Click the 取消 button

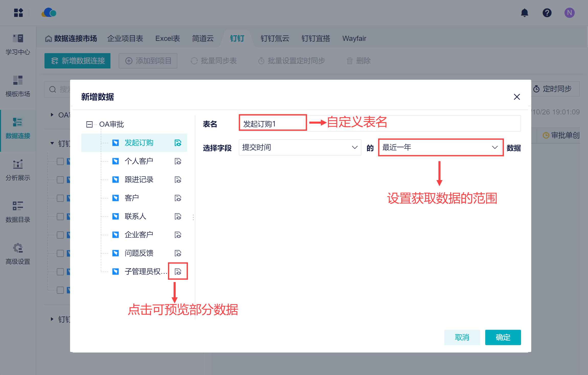(462, 337)
